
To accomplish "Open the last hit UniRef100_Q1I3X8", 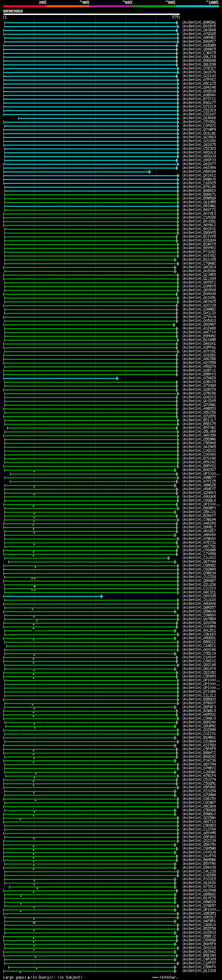I will coord(199,971).
